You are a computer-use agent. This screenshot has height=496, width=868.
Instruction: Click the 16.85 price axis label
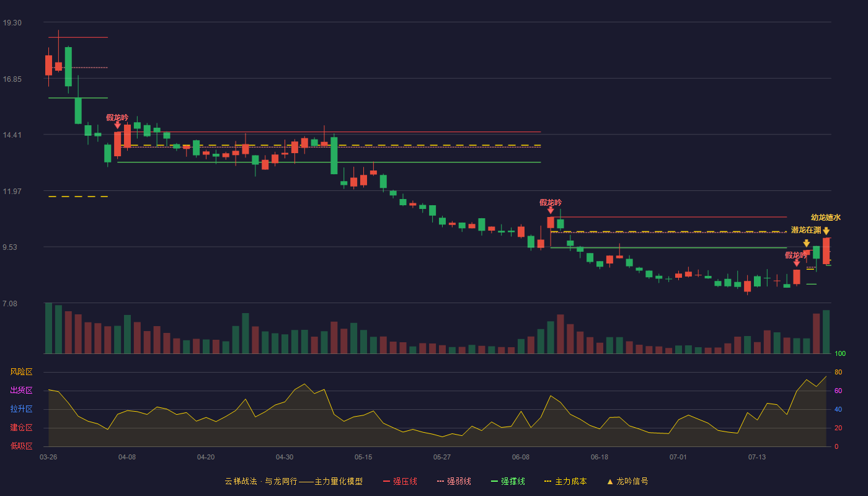click(12, 79)
